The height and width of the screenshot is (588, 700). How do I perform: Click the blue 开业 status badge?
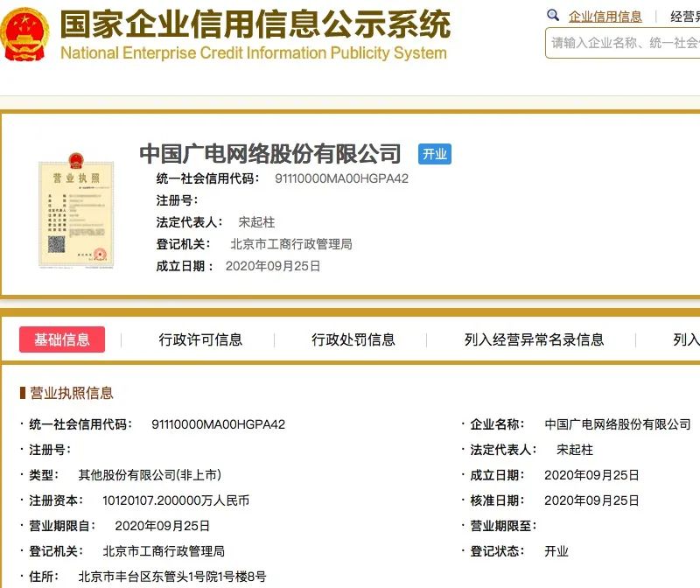435,154
